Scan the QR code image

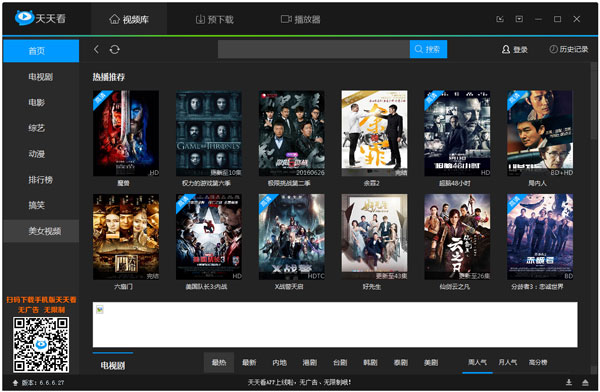[41, 345]
